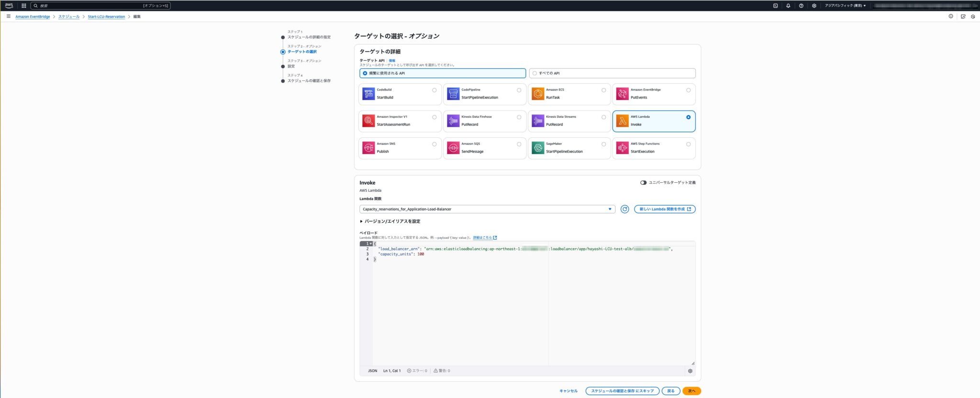This screenshot has height=398, width=980.
Task: Toggle the left navigation hamburger menu
Action: 9,16
